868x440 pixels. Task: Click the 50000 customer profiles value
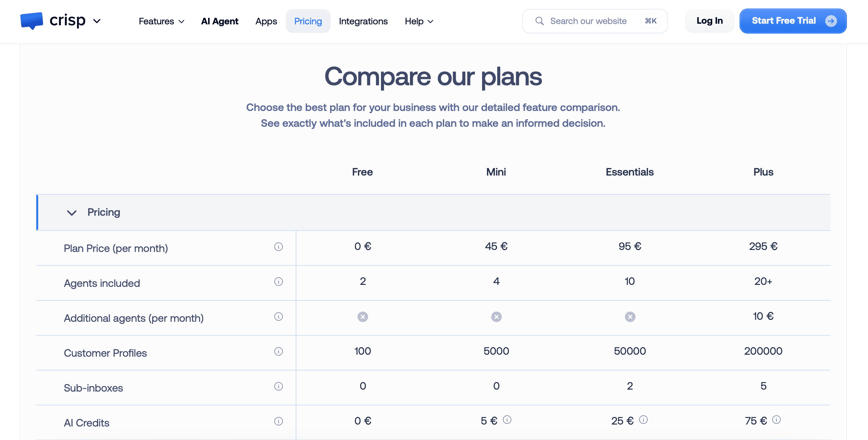coord(630,351)
